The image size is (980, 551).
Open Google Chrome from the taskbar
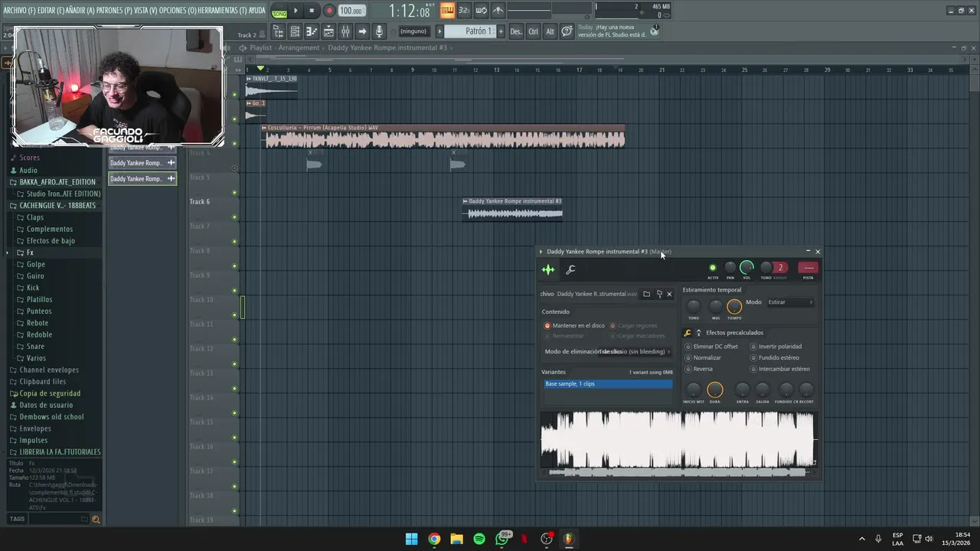point(434,539)
